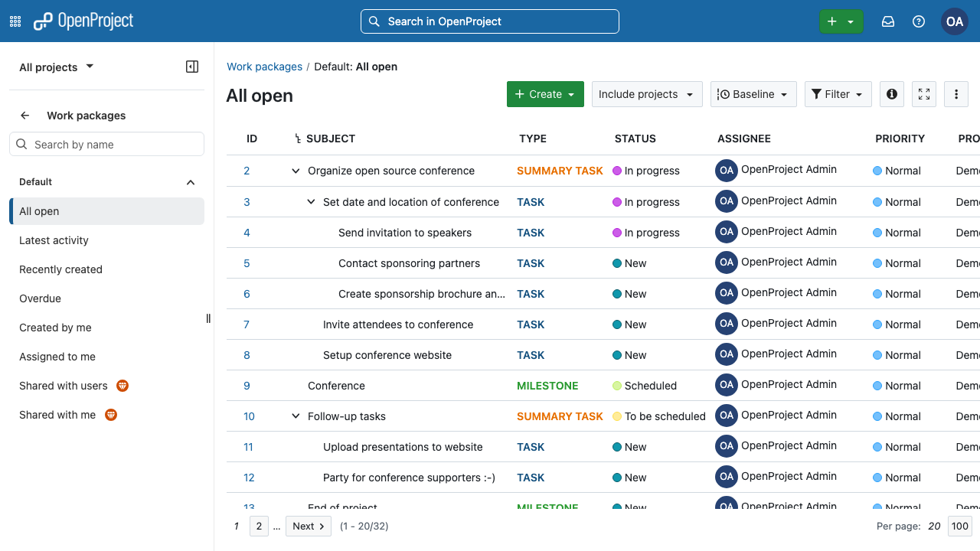Open the OA user avatar menu

(955, 21)
